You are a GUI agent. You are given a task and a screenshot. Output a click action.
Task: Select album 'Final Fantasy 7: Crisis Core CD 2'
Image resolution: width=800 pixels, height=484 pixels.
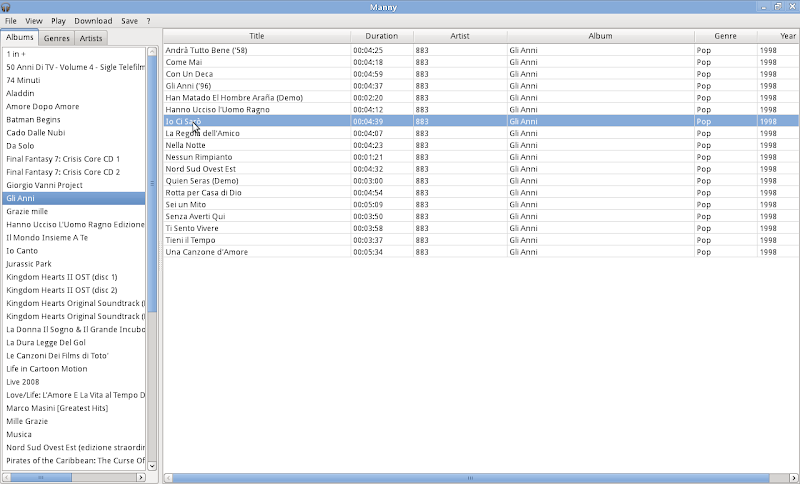[74, 172]
